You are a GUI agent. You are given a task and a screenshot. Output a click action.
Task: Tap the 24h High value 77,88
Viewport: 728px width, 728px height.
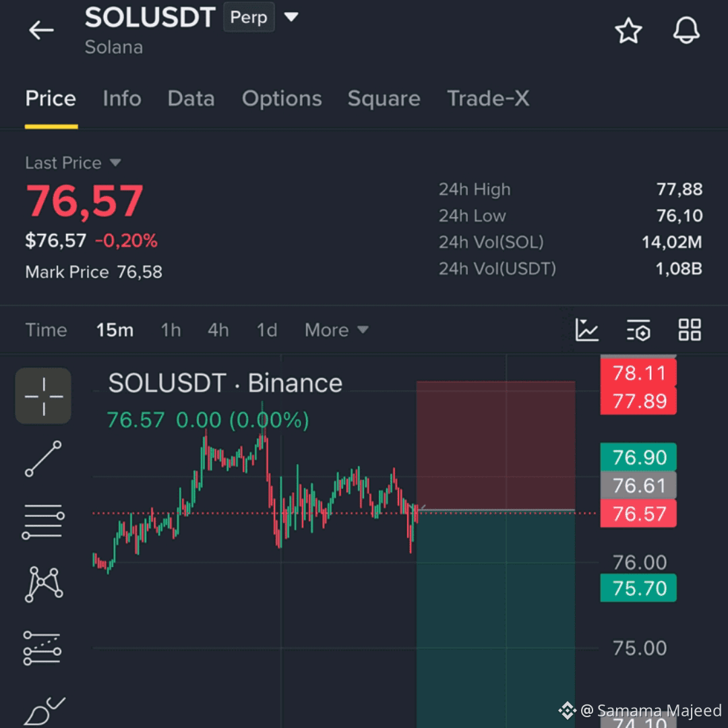[679, 189]
